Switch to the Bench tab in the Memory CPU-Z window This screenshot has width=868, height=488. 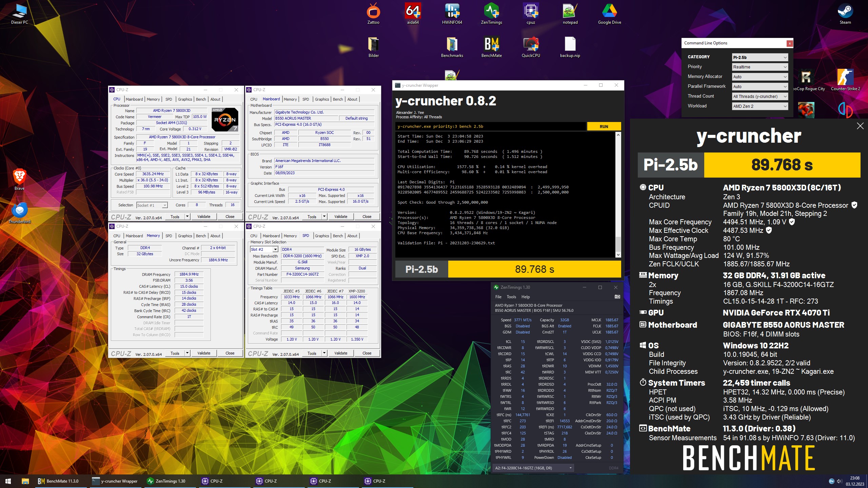pyautogui.click(x=201, y=236)
